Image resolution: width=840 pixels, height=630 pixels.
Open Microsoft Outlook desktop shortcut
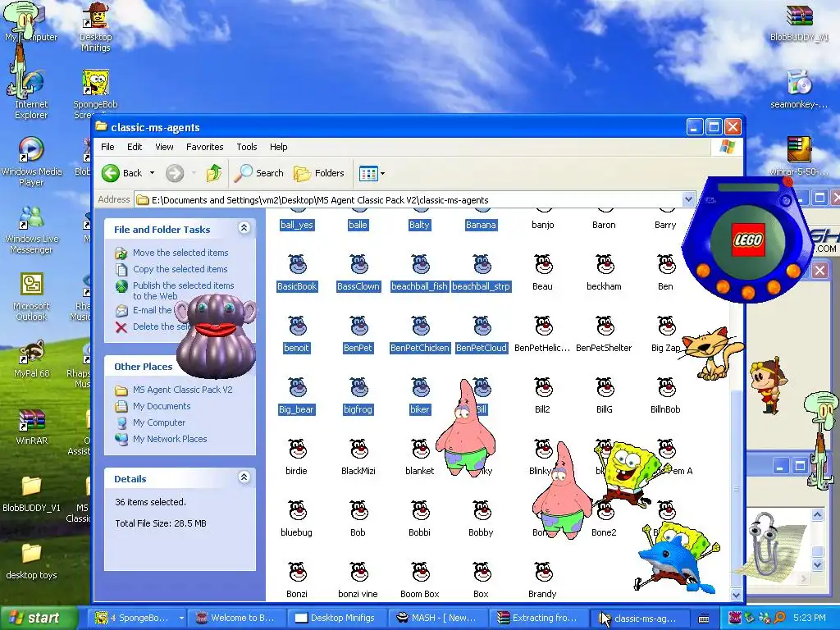[31, 295]
